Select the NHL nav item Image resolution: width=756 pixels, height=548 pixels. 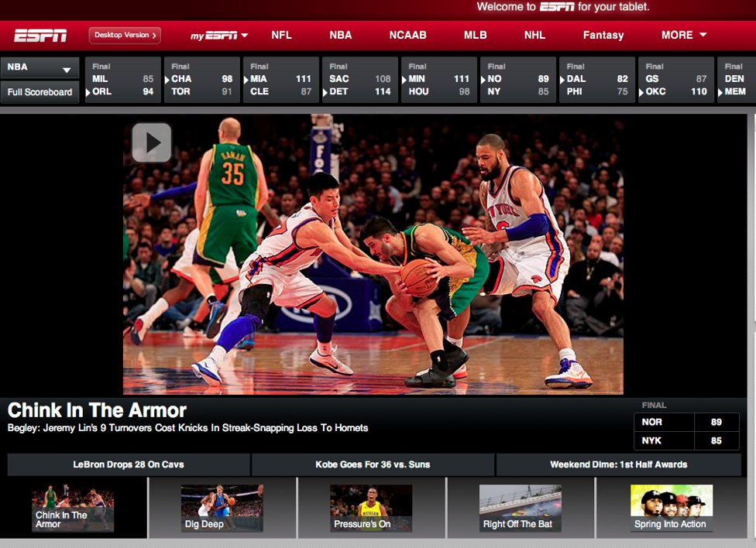coord(534,35)
